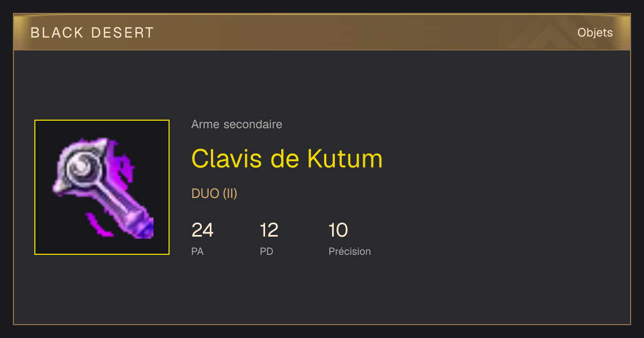The image size is (644, 338).
Task: Click the PD value 12
Action: tap(269, 230)
